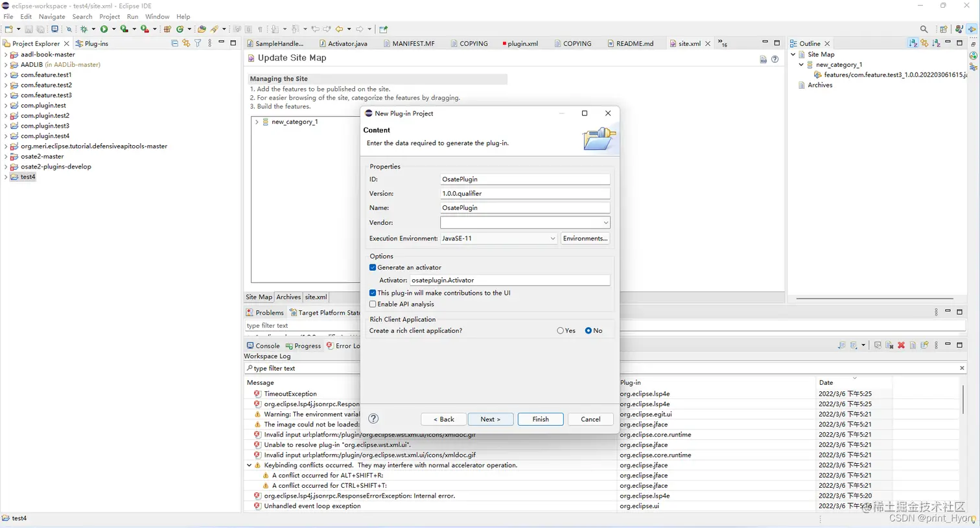980x528 pixels.
Task: Open the File menu
Action: click(x=8, y=16)
